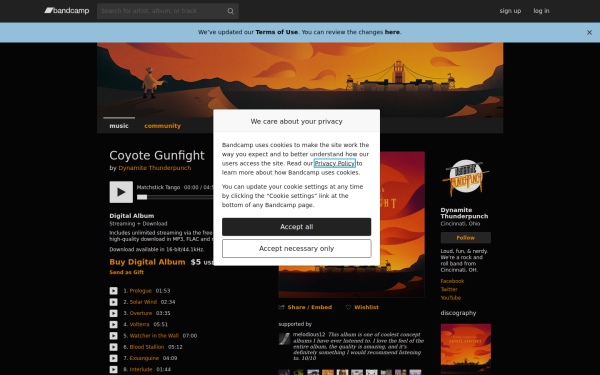Open the band's Facebook link
This screenshot has height=375, width=600.
(x=452, y=281)
